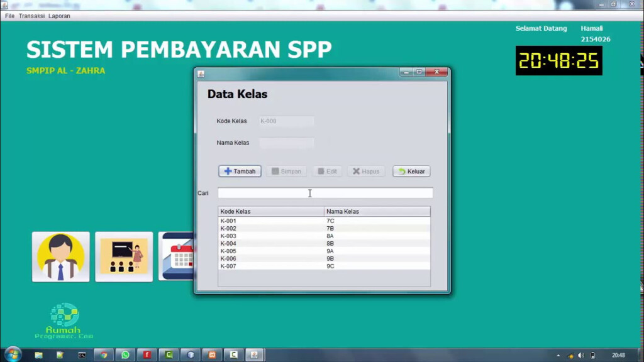This screenshot has width=644, height=362.
Task: Switch to the red F app in taskbar
Action: pos(147,355)
